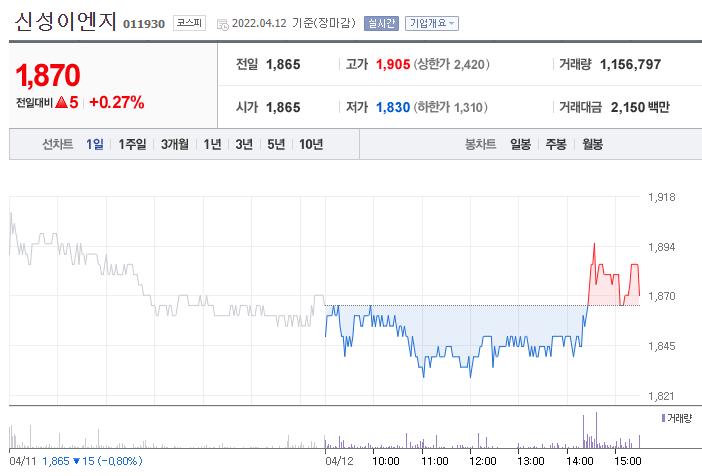Click the 봉차트 label

480,144
